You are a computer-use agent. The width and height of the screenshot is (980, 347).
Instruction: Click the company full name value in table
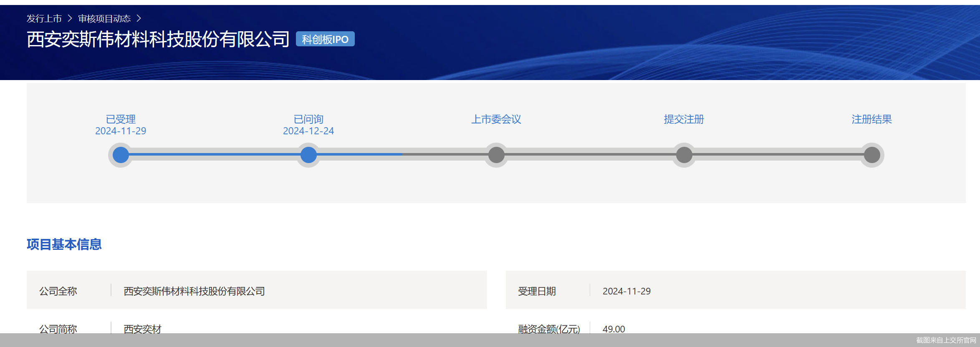(194, 291)
